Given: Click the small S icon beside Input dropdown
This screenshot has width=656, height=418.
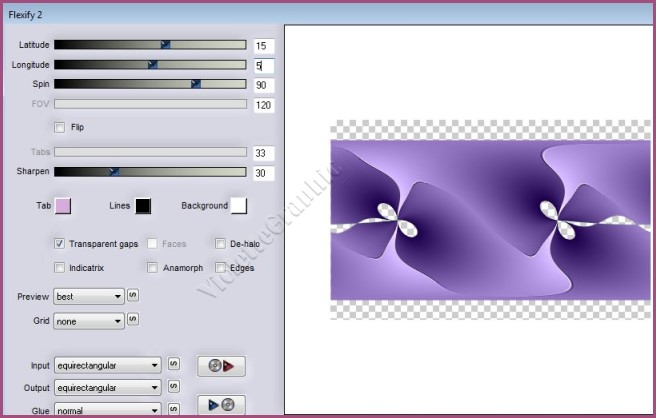Looking at the screenshot, I should 173,365.
